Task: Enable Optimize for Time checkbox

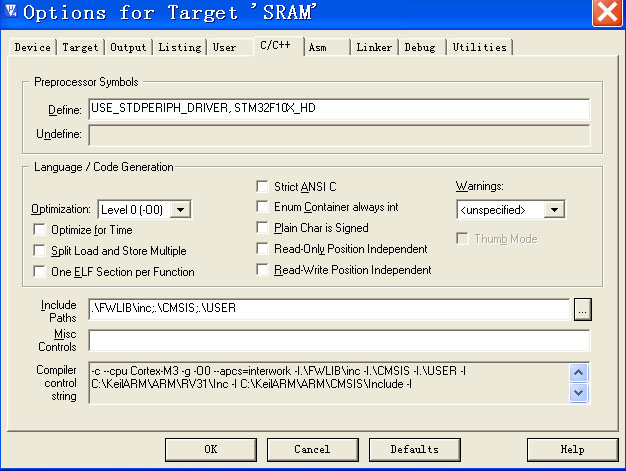Action: click(x=40, y=230)
